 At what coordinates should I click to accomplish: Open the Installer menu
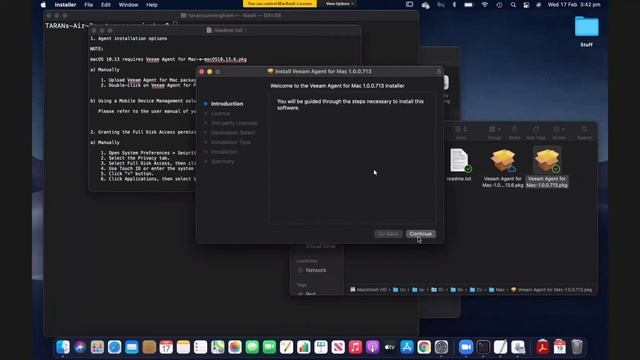pos(65,5)
